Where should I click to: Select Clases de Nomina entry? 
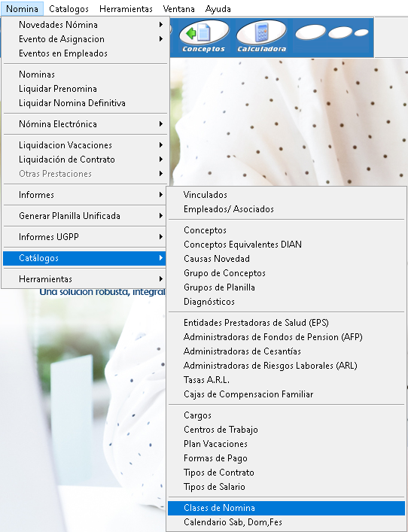(287, 508)
